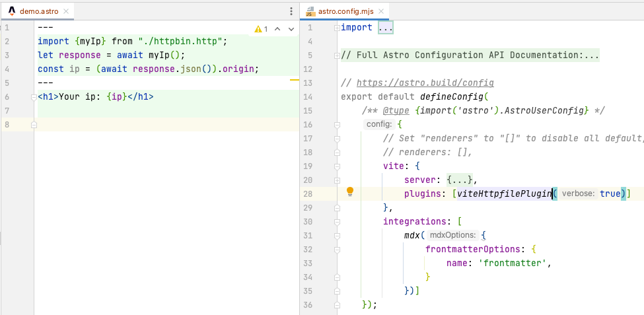Viewport: 644px width, 315px height.
Task: Collapse the mdx call at line 31
Action: tap(337, 236)
